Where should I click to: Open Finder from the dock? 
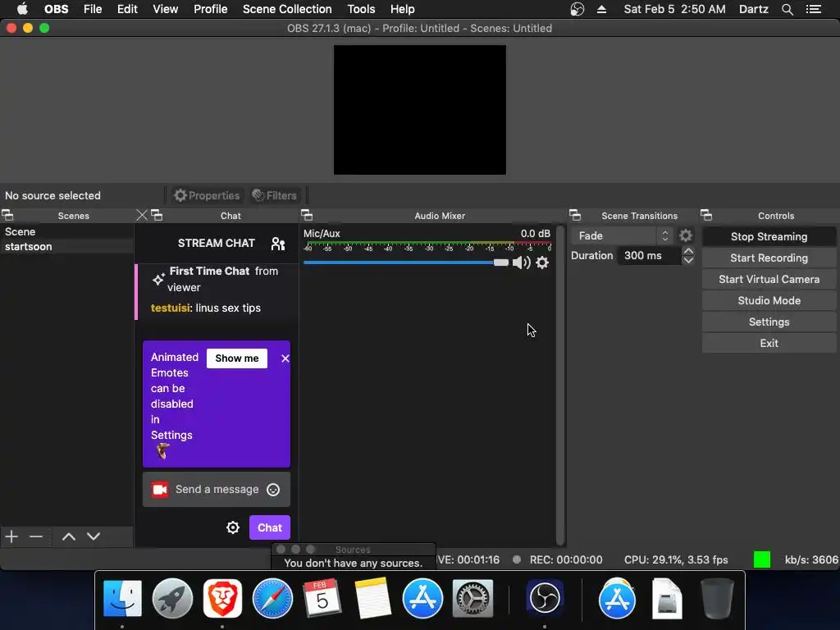[123, 598]
